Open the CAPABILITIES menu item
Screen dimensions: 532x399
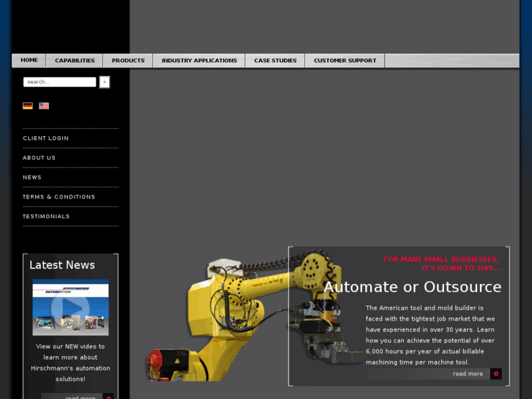75,61
